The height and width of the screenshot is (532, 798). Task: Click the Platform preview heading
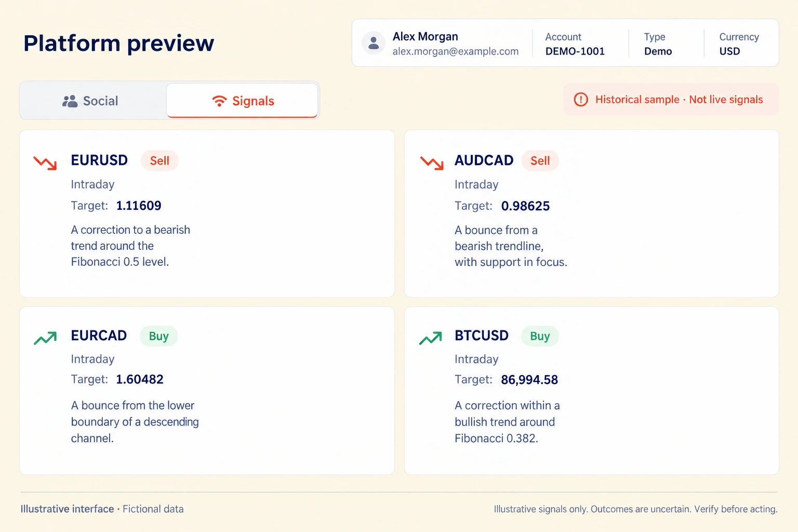pos(118,43)
